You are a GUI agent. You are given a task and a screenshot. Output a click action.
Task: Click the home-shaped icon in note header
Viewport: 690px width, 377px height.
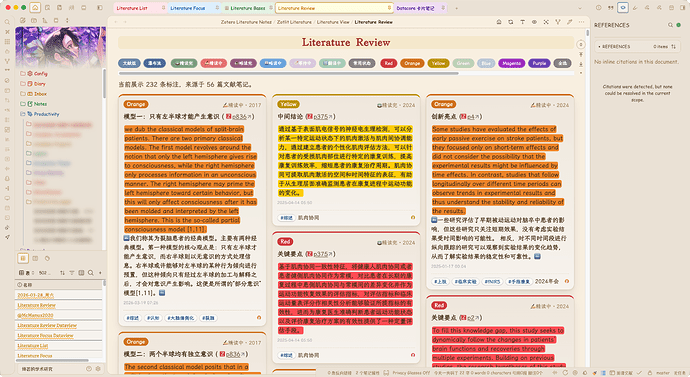tap(499, 22)
